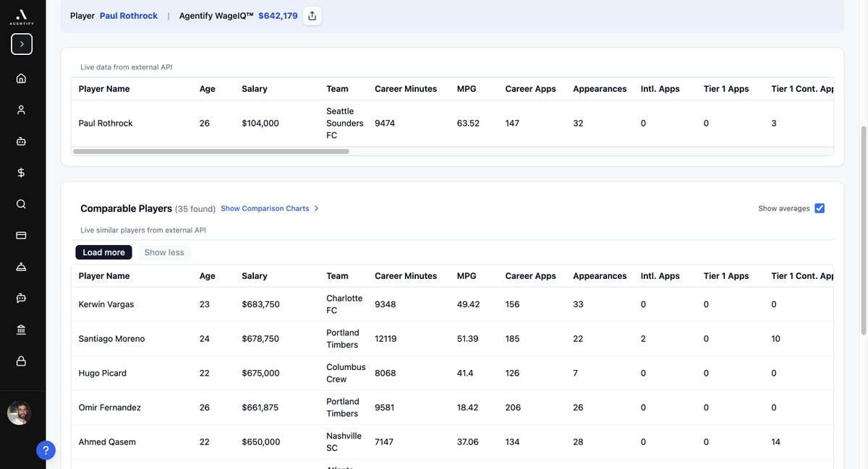Open the robot agent icon in sidebar

21,142
